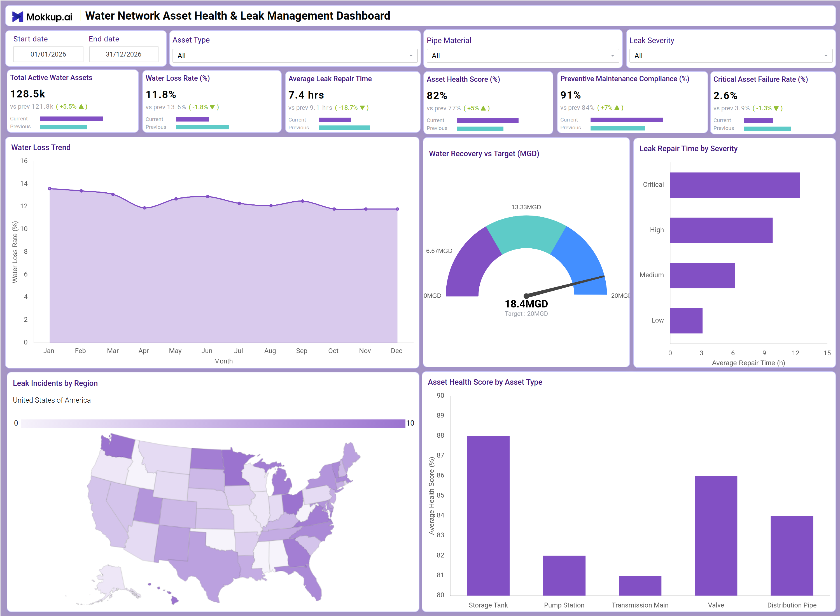Click the Transmission Main health score bar
Viewport: 840px width, 616px height.
click(640, 585)
